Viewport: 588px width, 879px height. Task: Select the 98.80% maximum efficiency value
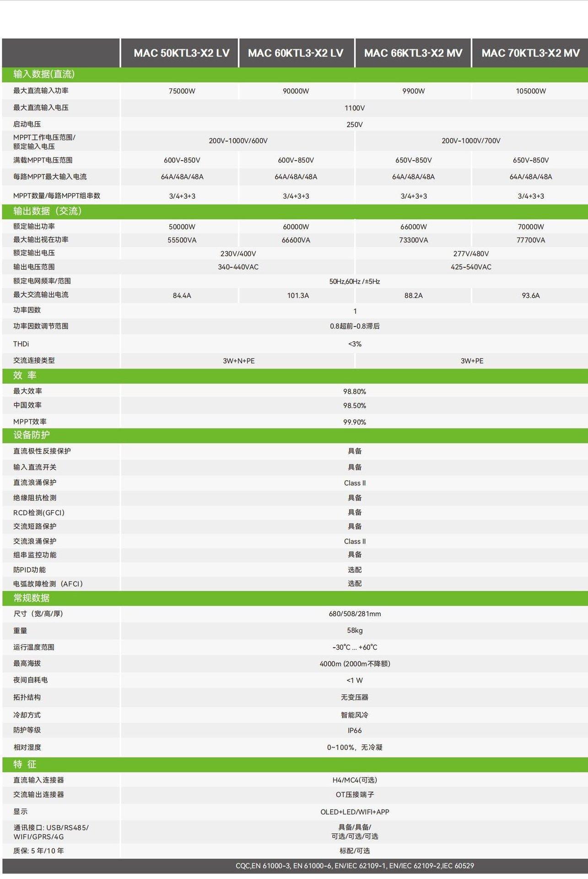pos(354,391)
